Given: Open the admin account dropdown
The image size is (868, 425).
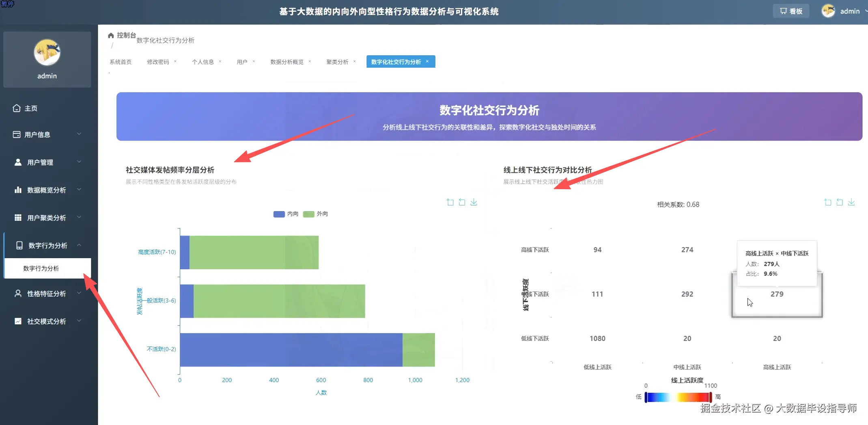Looking at the screenshot, I should click(x=851, y=11).
